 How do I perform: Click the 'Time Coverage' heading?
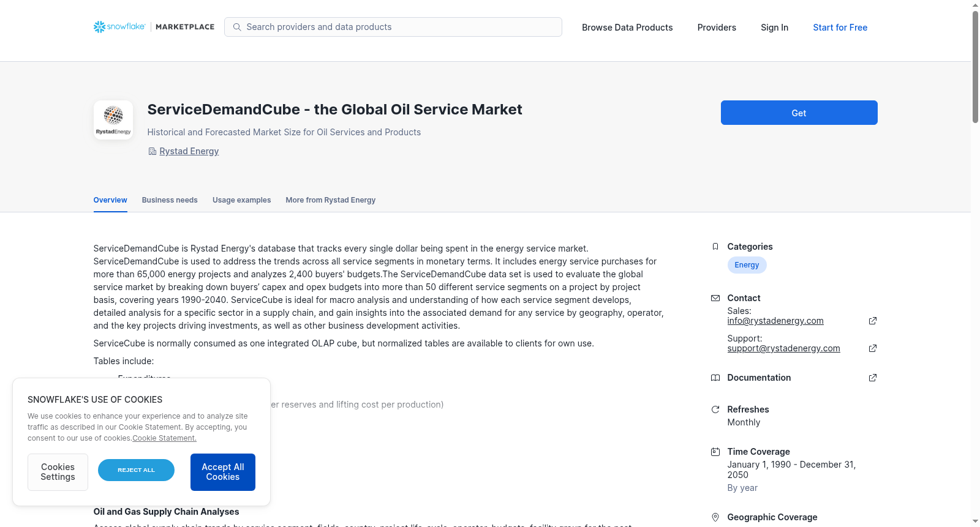point(758,452)
